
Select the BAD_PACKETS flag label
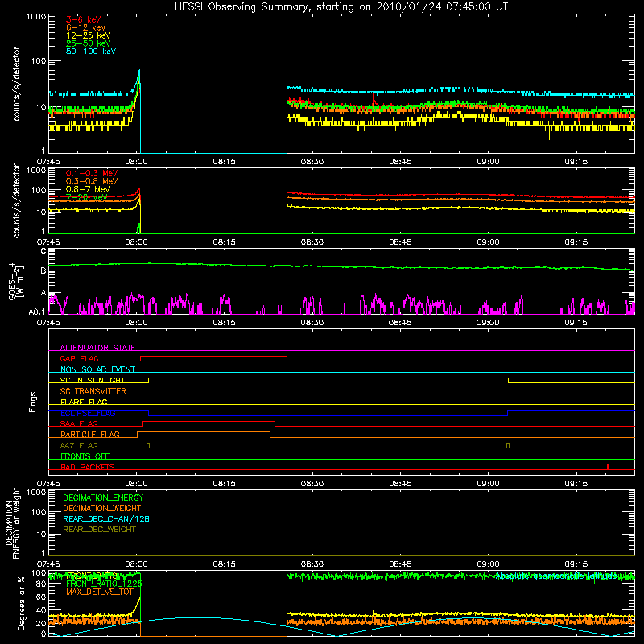(88, 467)
